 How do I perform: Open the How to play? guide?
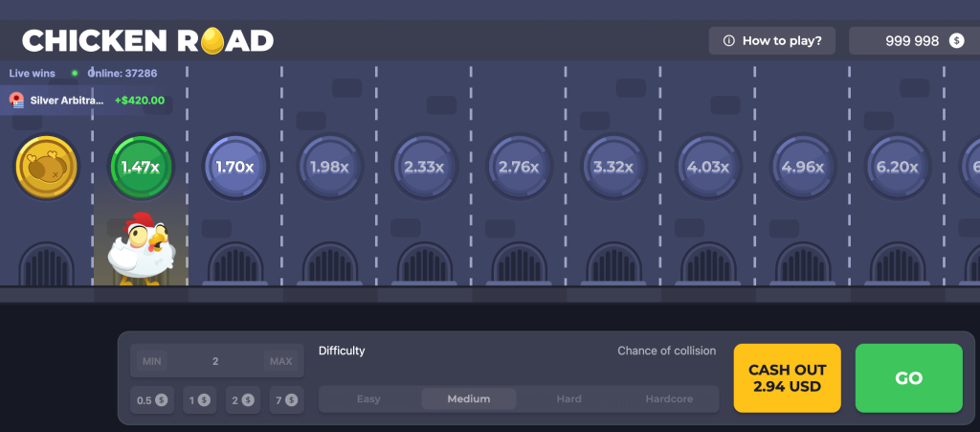pos(772,40)
